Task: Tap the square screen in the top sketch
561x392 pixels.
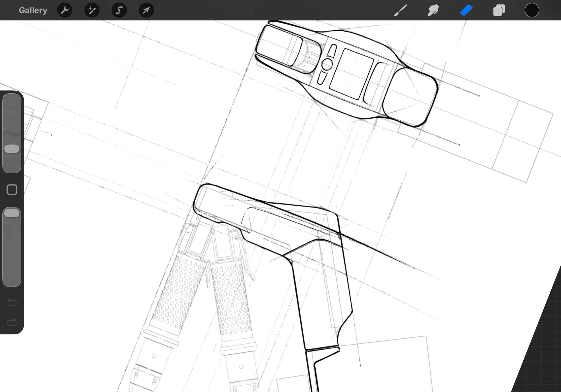Action: coord(351,74)
